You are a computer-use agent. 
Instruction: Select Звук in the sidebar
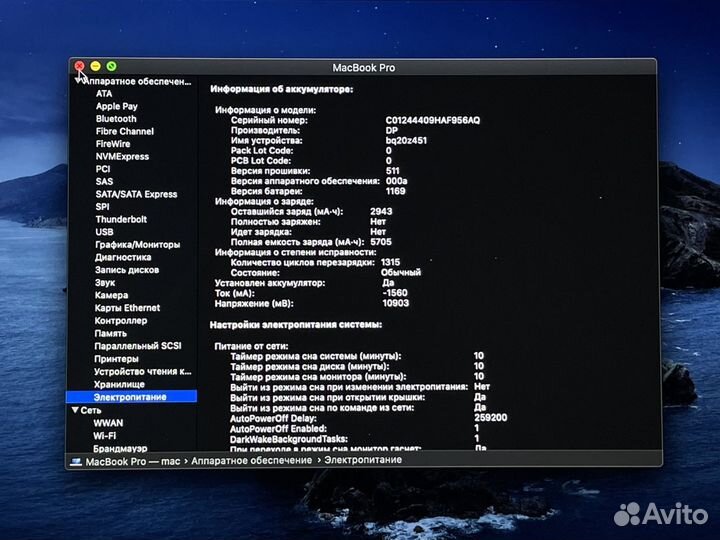pos(105,282)
